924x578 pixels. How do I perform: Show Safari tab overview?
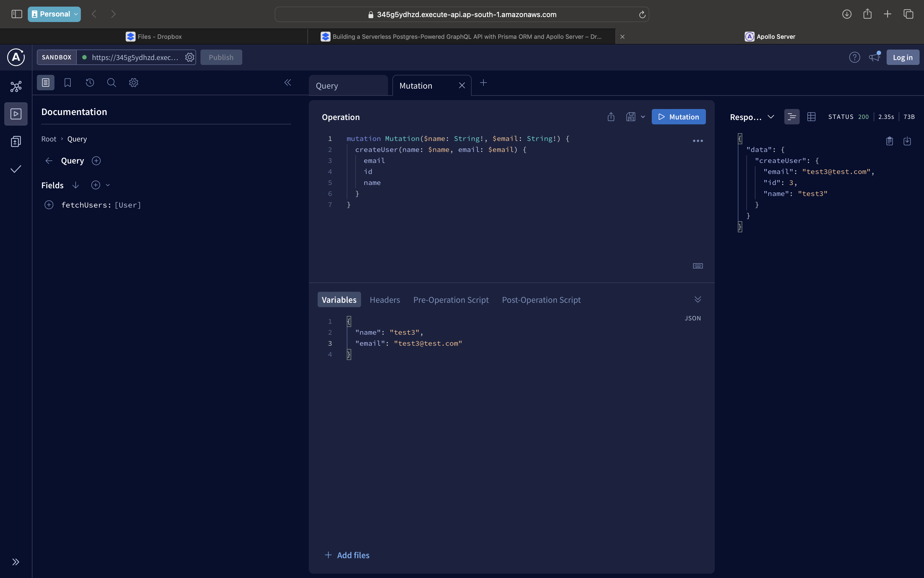click(908, 14)
